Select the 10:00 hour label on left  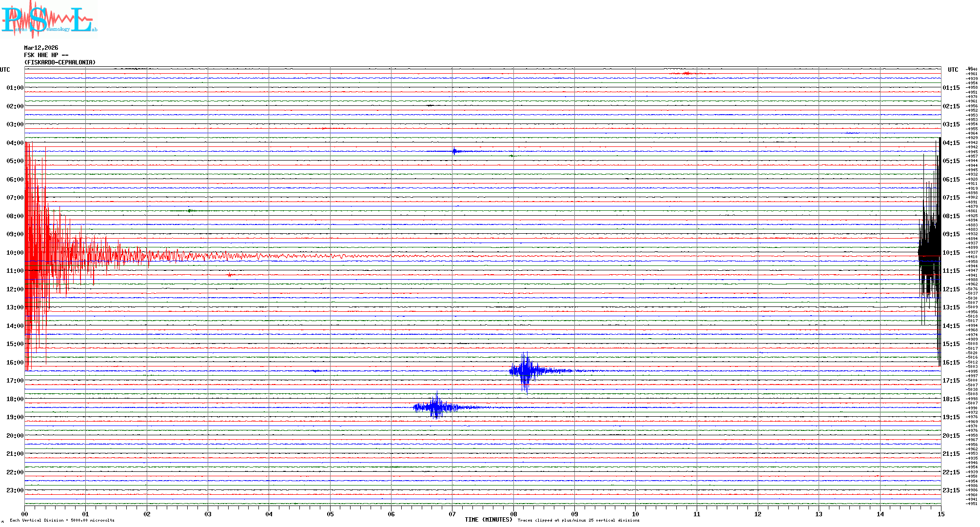tap(15, 253)
